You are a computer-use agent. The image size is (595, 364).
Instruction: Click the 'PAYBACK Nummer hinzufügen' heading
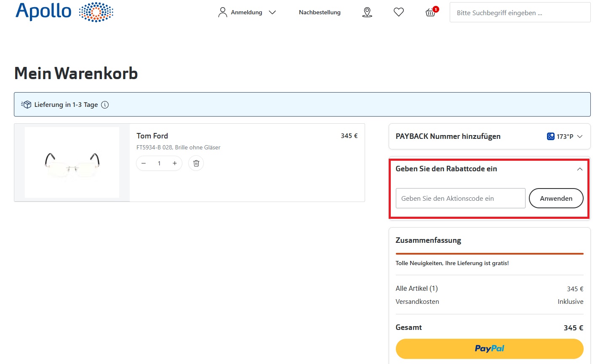(x=448, y=136)
